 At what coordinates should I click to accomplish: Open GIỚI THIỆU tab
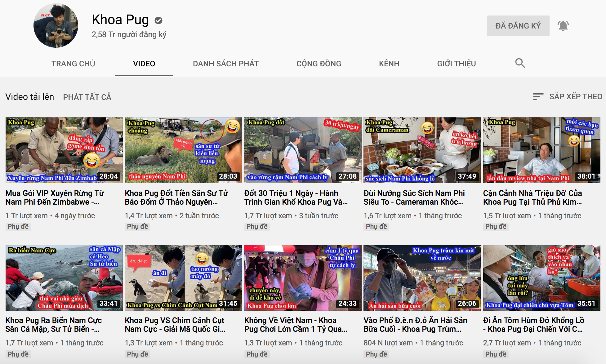pos(457,64)
